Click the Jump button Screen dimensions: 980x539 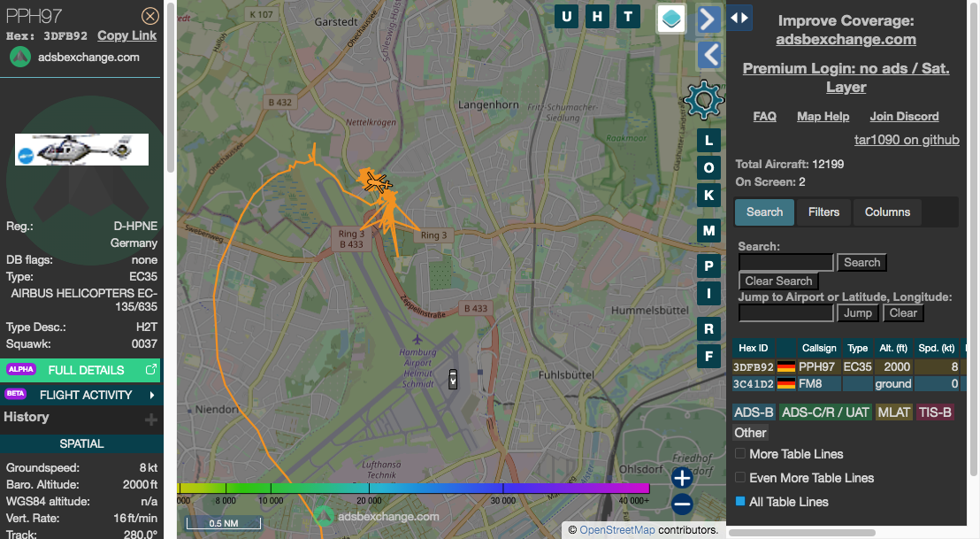(858, 312)
